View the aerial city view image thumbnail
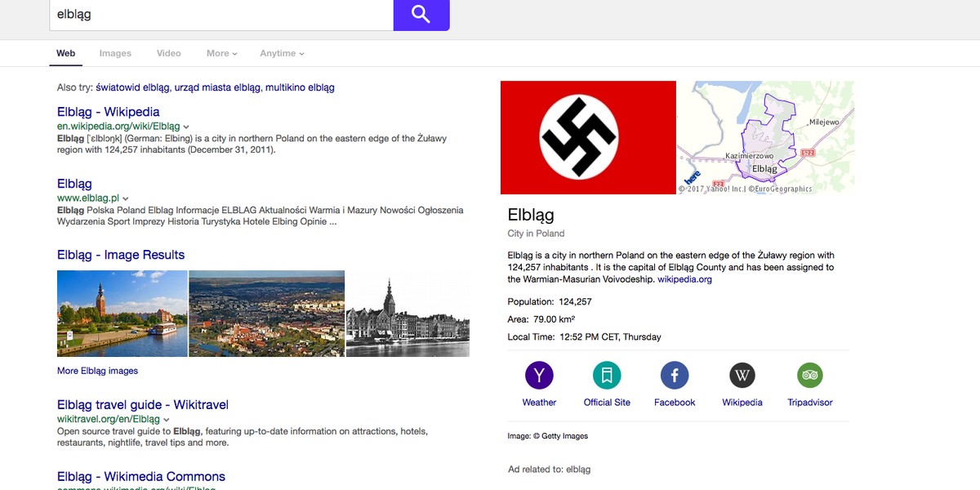 [x=267, y=314]
